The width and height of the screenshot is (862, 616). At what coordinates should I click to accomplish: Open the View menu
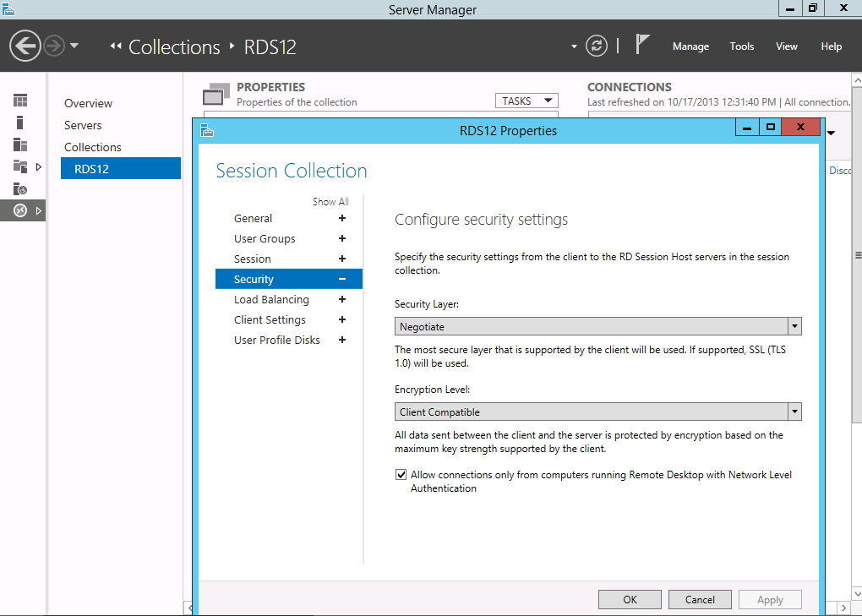786,46
